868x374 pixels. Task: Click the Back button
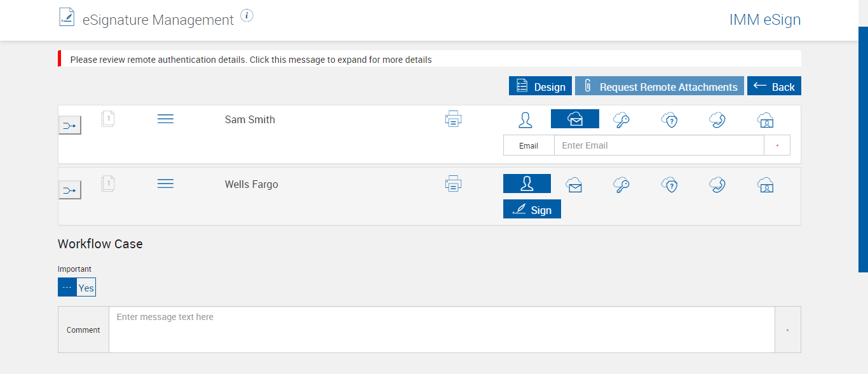[x=774, y=86]
